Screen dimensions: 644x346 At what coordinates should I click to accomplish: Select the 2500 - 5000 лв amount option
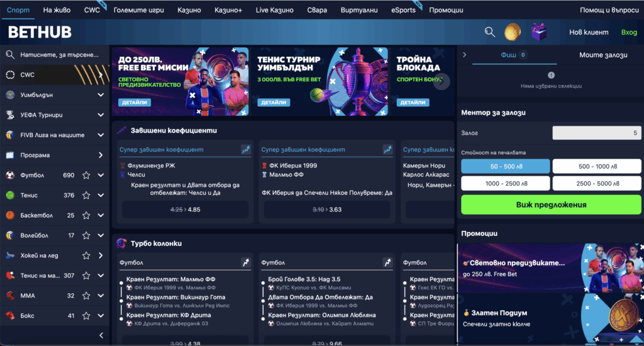pyautogui.click(x=596, y=183)
